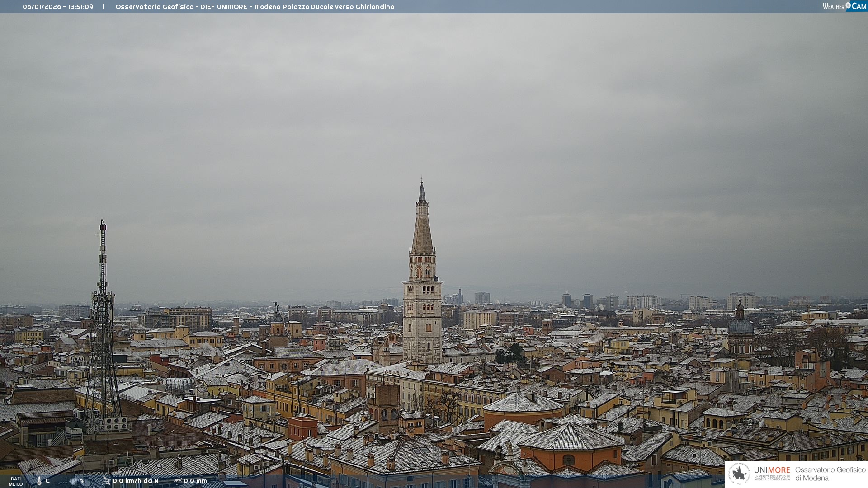The width and height of the screenshot is (868, 488).
Task: Click the thermometer temperature icon
Action: coord(39,481)
